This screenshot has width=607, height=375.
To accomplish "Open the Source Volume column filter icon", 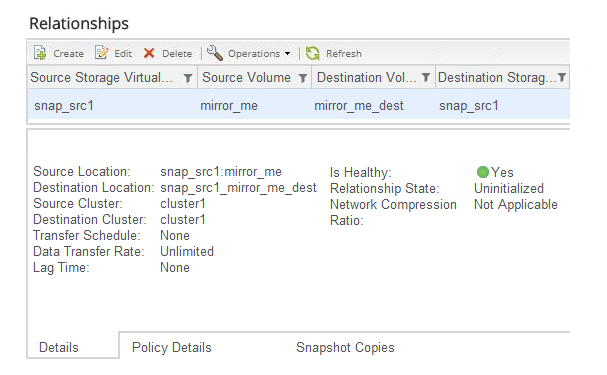I will pos(303,78).
